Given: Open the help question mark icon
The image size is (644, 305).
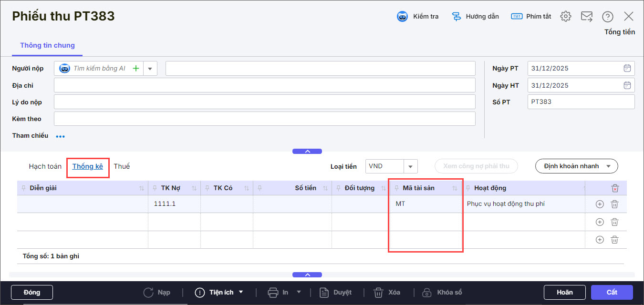Looking at the screenshot, I should click(607, 17).
